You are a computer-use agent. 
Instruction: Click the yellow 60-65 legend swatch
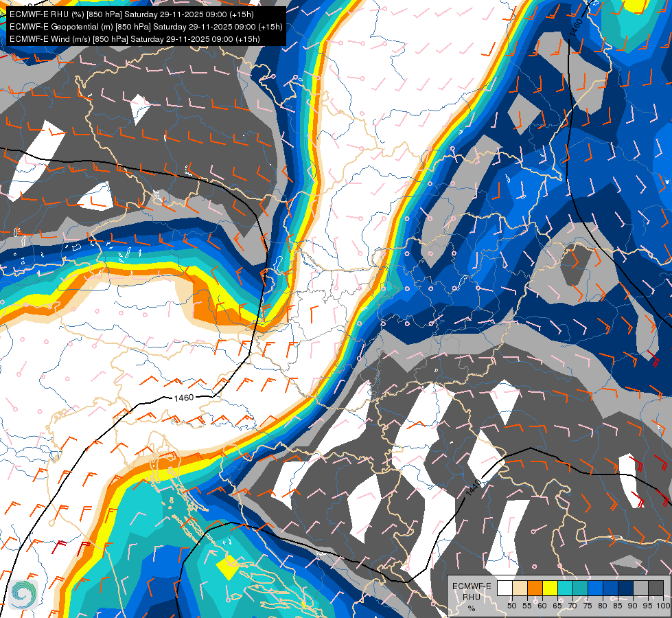(x=550, y=588)
